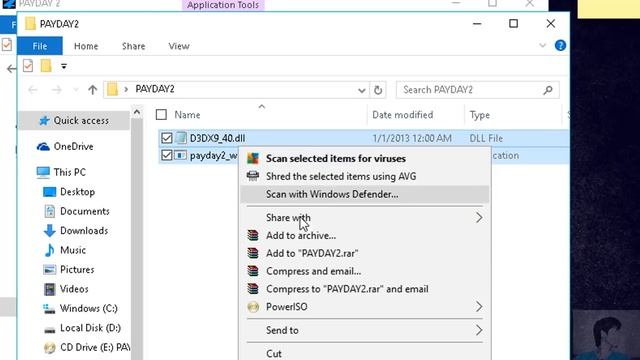Click the payday2 application file icon
The height and width of the screenshot is (360, 640).
tap(180, 156)
